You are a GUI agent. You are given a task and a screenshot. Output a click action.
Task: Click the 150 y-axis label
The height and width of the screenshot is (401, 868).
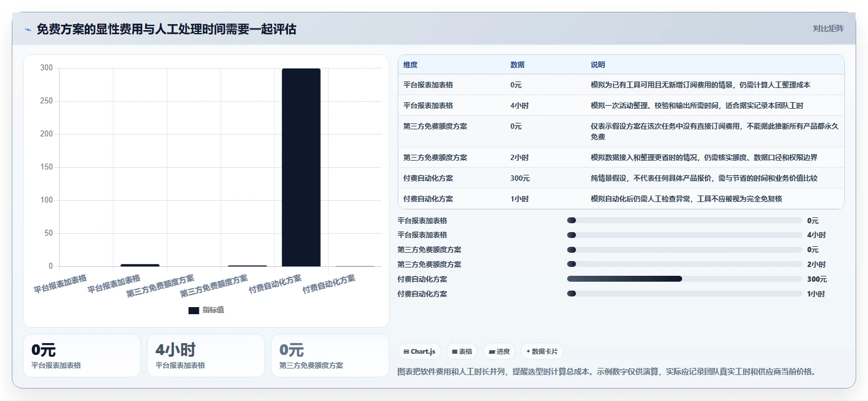coord(47,167)
